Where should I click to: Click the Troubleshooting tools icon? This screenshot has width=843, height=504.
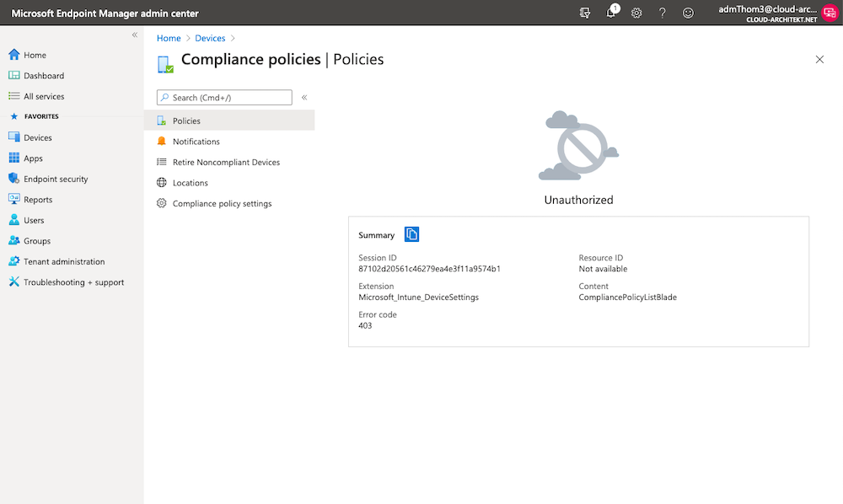(14, 281)
